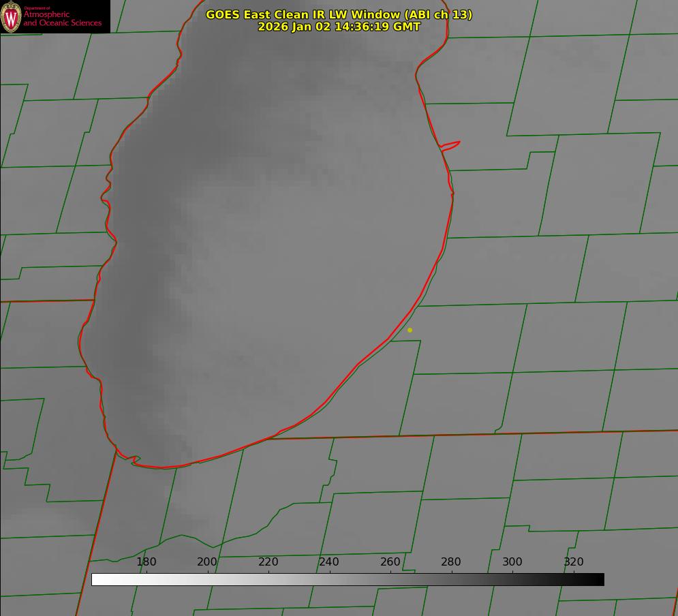Click the 200 tick label on colorbar

point(207,561)
